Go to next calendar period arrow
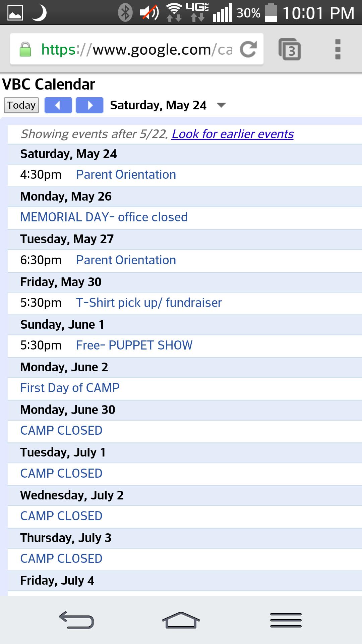This screenshot has width=362, height=644. point(89,105)
